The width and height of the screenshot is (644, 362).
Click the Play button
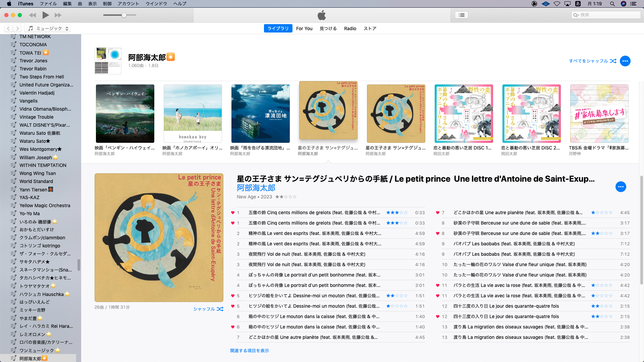46,15
